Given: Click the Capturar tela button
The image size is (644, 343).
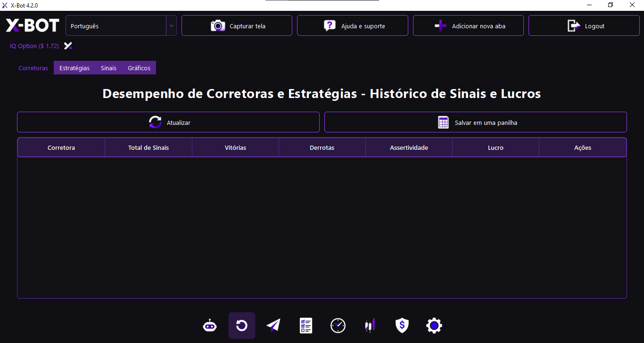Looking at the screenshot, I should [237, 26].
